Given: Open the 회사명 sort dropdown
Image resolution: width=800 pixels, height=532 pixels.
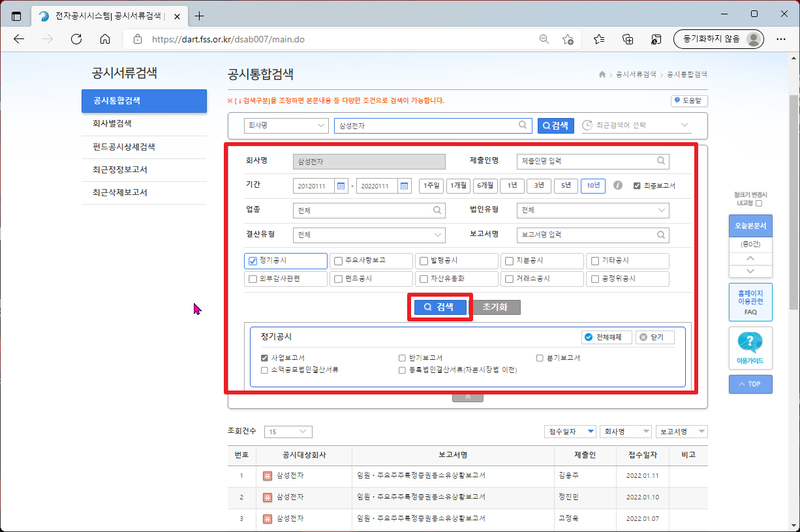Looking at the screenshot, I should 626,432.
